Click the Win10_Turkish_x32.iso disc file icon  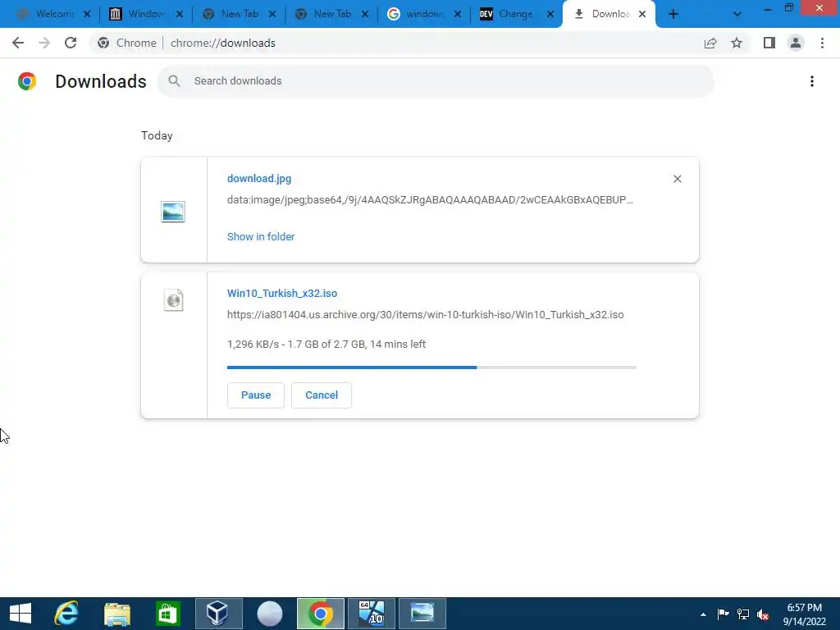tap(174, 300)
